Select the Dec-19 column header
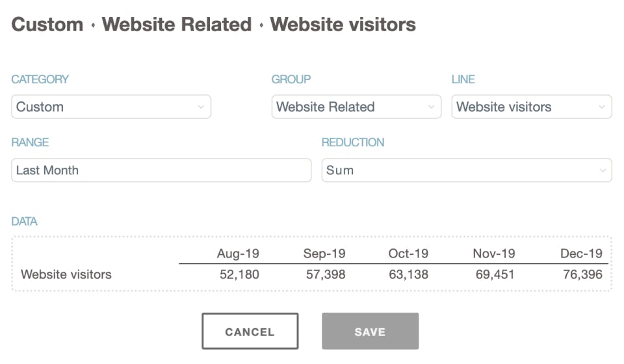 click(x=581, y=253)
